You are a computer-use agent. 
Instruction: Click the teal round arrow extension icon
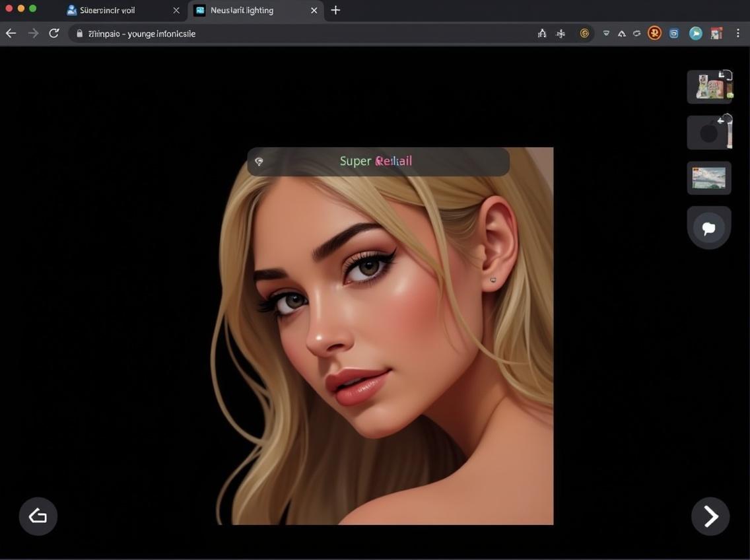[696, 33]
